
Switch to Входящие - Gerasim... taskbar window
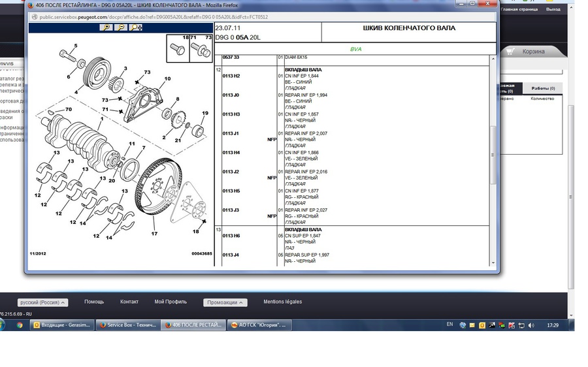point(63,325)
